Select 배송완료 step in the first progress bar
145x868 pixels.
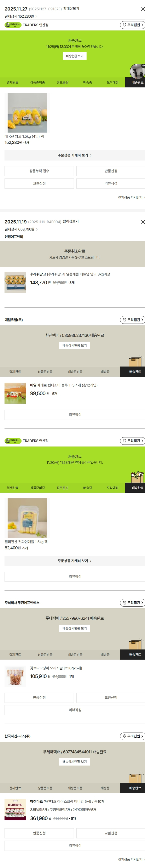(x=135, y=82)
